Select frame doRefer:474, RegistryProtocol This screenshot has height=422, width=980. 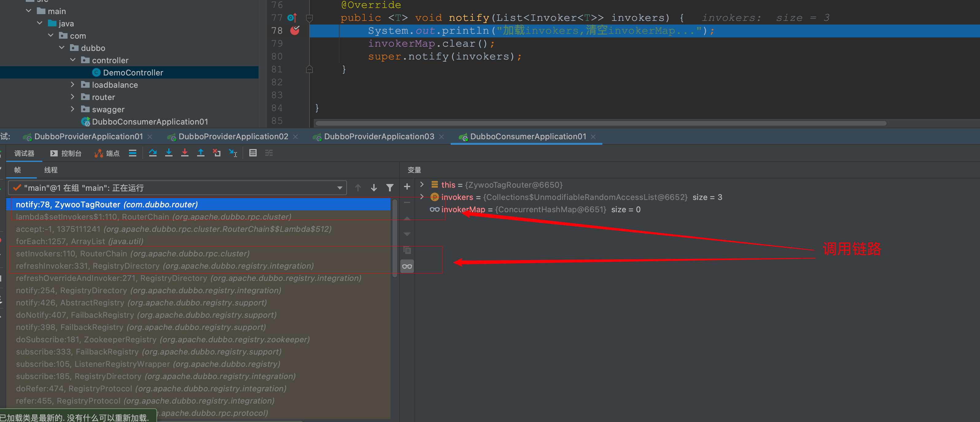pos(199,389)
